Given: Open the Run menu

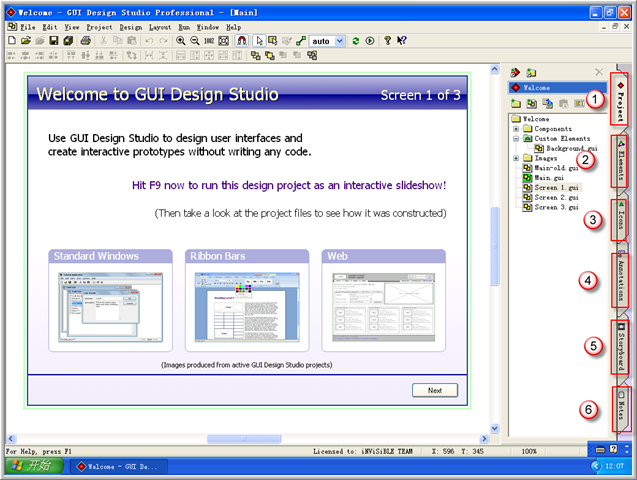Looking at the screenshot, I should click(184, 27).
